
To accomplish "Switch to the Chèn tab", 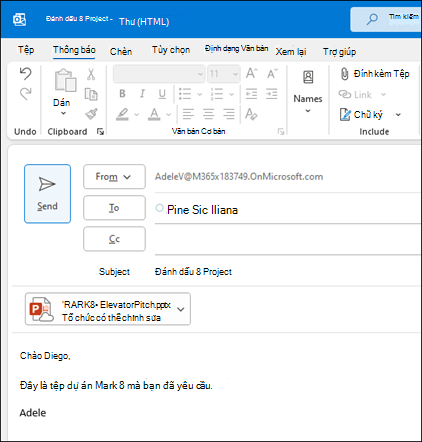I will click(121, 51).
